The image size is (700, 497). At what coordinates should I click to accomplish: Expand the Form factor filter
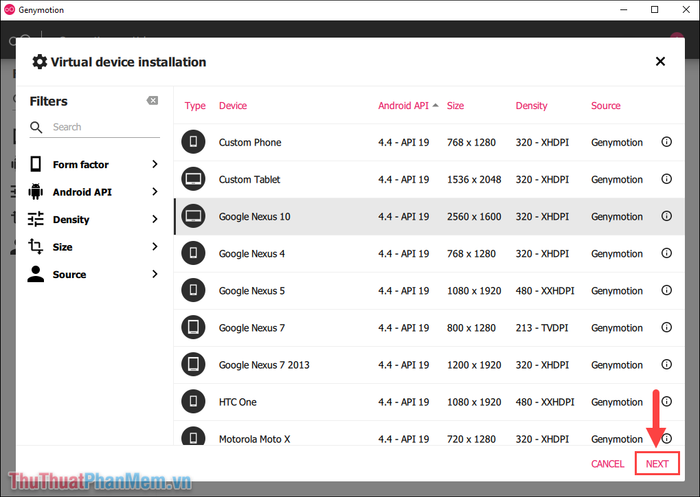coord(155,164)
